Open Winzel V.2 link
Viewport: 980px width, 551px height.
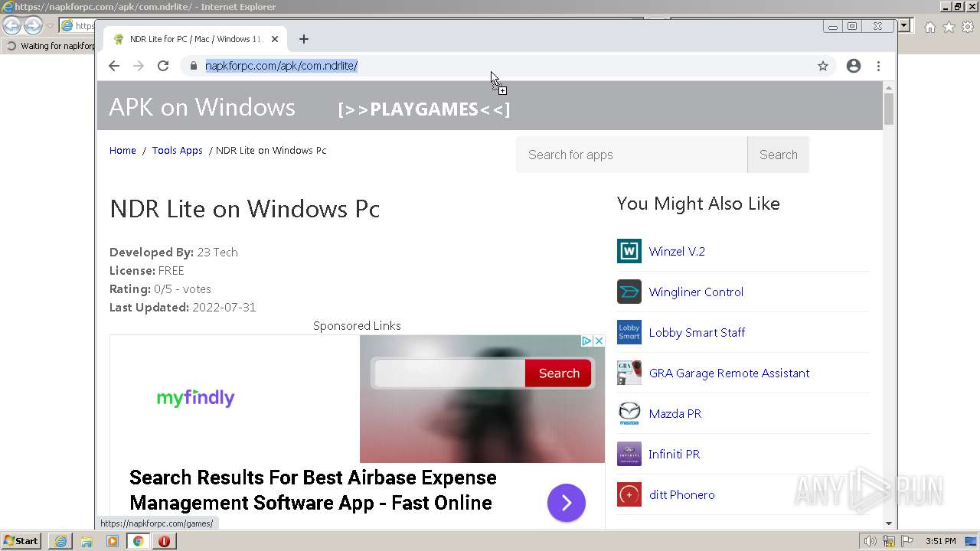point(677,251)
